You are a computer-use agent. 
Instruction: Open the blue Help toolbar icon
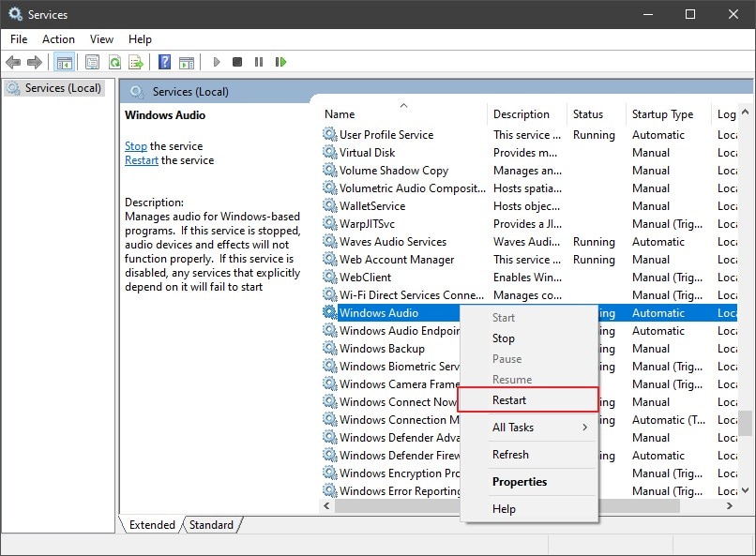[x=164, y=62]
